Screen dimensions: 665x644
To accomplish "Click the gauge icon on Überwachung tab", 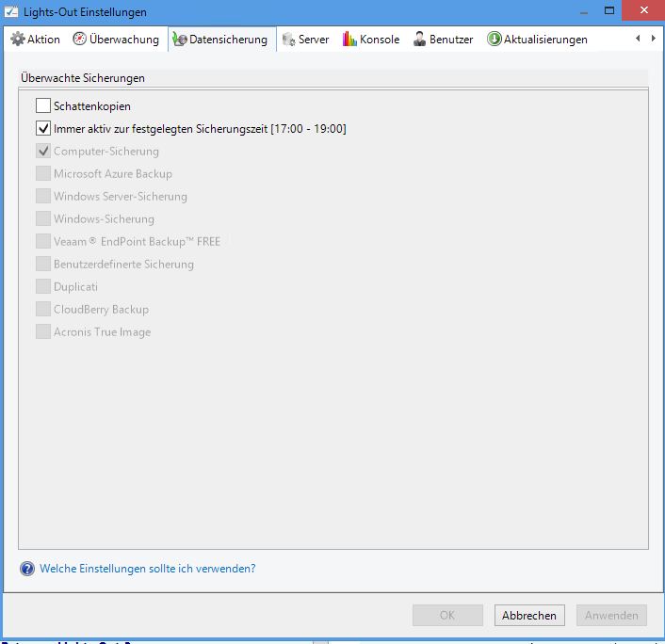I will [x=80, y=40].
